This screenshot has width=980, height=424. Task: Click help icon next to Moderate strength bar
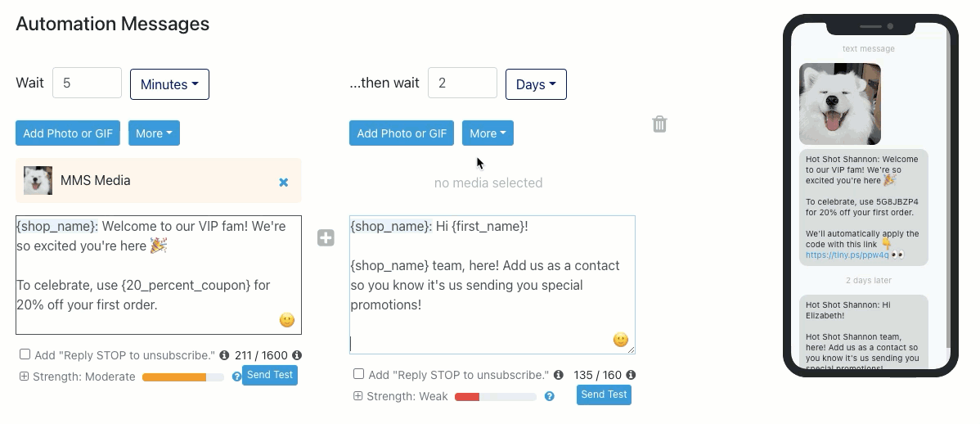pos(236,377)
